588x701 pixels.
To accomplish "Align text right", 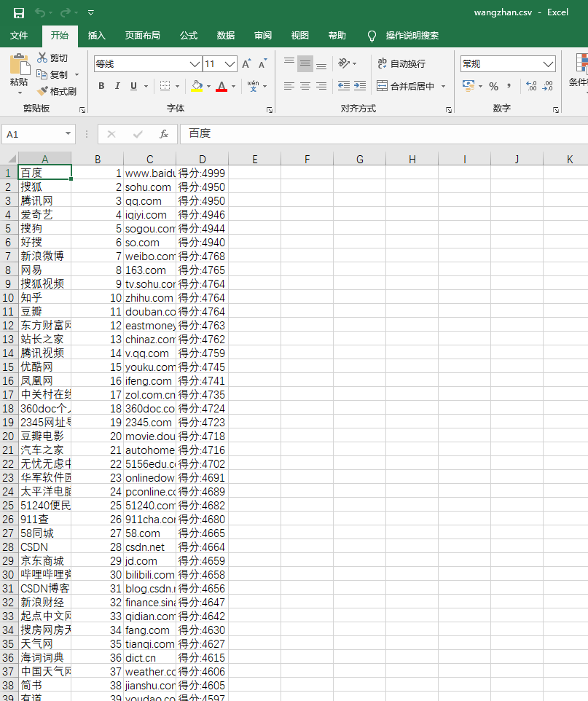I will point(321,86).
